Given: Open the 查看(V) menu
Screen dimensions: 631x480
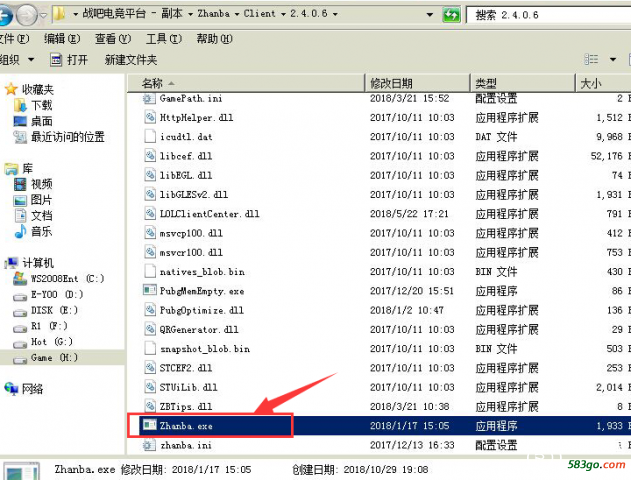Looking at the screenshot, I should (113, 39).
